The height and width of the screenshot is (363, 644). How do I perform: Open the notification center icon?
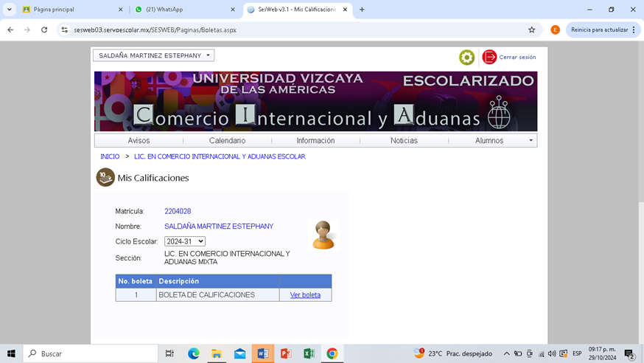(629, 354)
